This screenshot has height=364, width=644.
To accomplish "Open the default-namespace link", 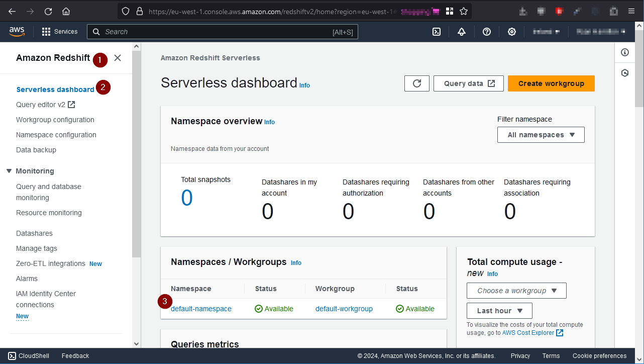I will (x=201, y=309).
